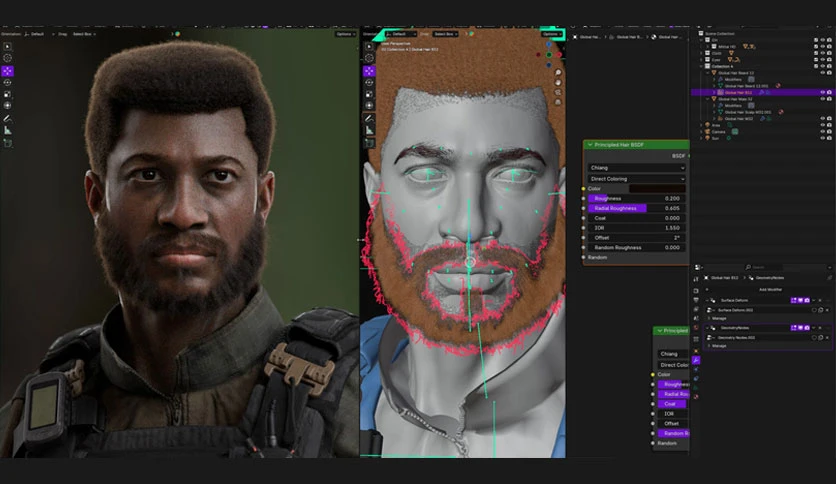Click the pan hand gizmo in the right viewport
Viewport: 836px width, 484px height.
coord(558,83)
